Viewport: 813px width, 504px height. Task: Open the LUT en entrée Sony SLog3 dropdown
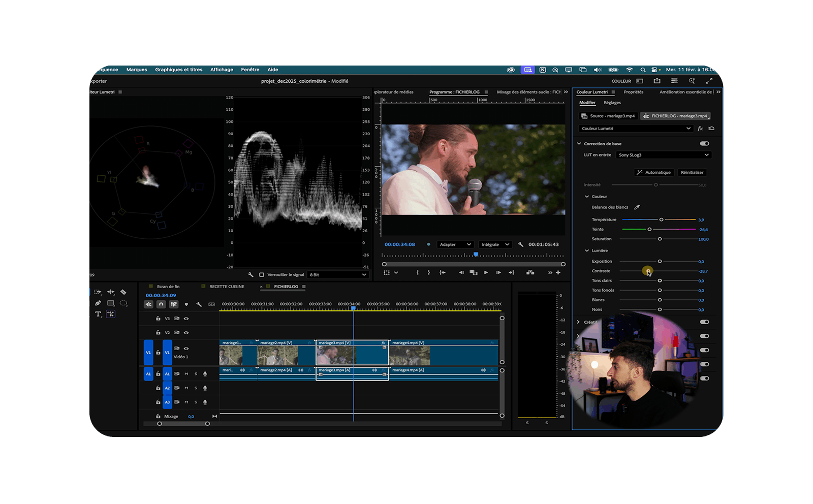pyautogui.click(x=663, y=155)
